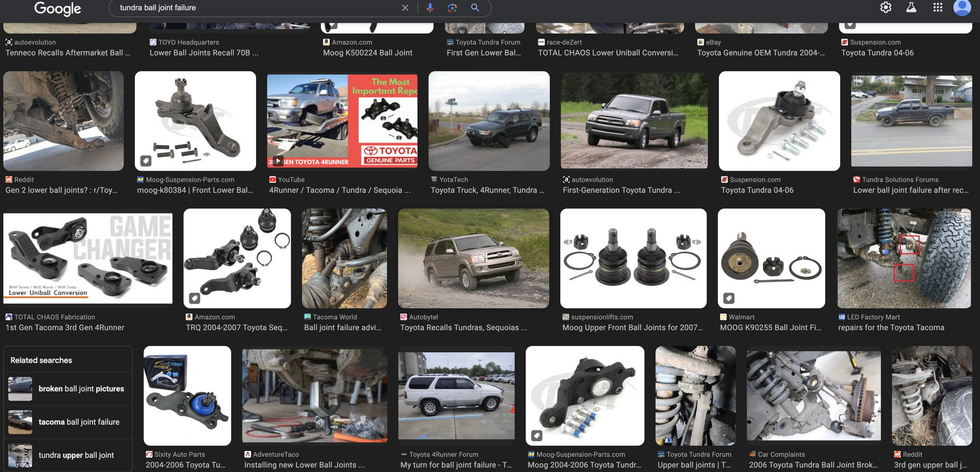Click product tag icon on Moog-k80384 image
Screen dimensions: 980x472
(x=146, y=160)
